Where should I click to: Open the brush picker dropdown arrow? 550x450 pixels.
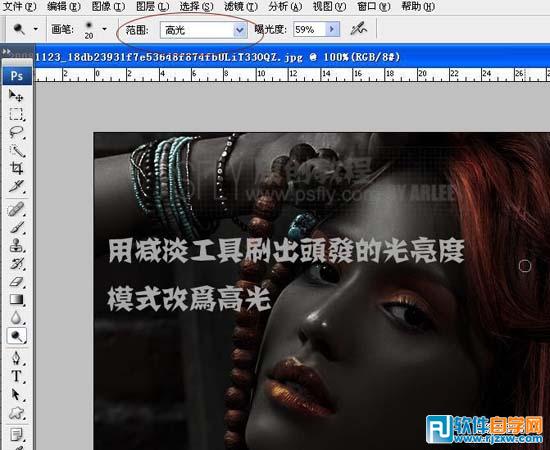point(105,29)
